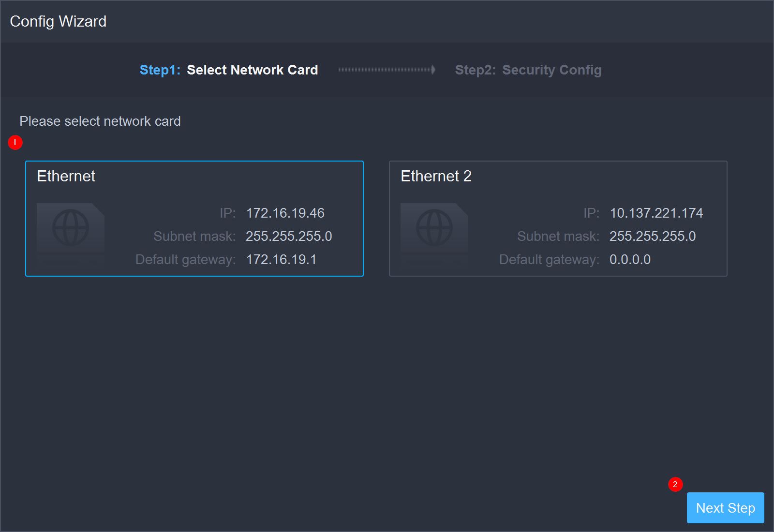Open the Step2 Security Config step
Image resolution: width=774 pixels, height=532 pixels.
528,70
